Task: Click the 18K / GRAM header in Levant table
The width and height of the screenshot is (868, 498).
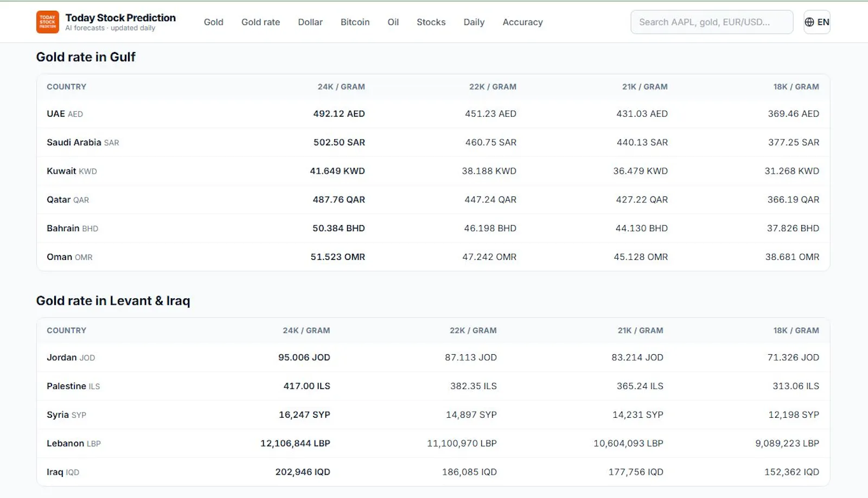Action: click(x=796, y=330)
